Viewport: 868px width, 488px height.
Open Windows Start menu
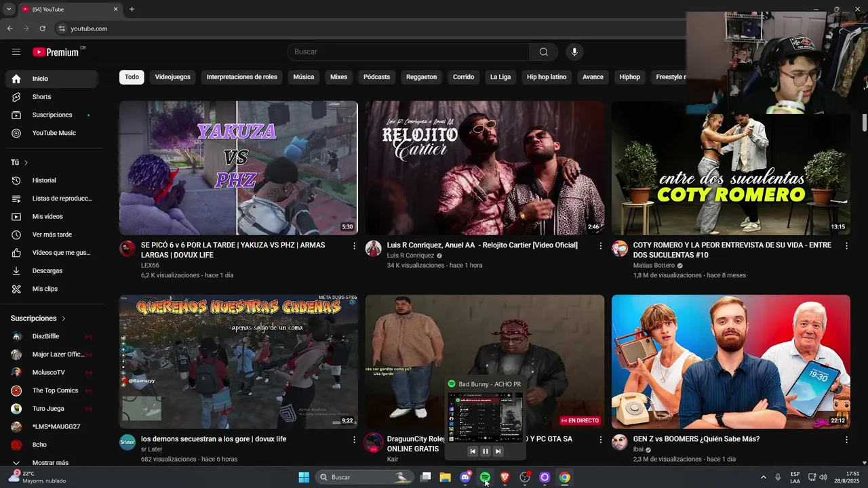[304, 477]
